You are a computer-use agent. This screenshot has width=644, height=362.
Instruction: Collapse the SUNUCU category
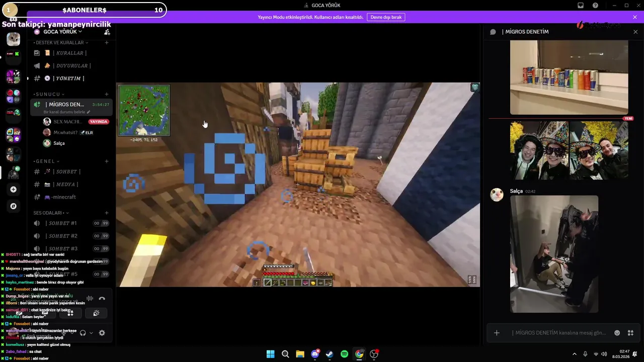tap(49, 94)
